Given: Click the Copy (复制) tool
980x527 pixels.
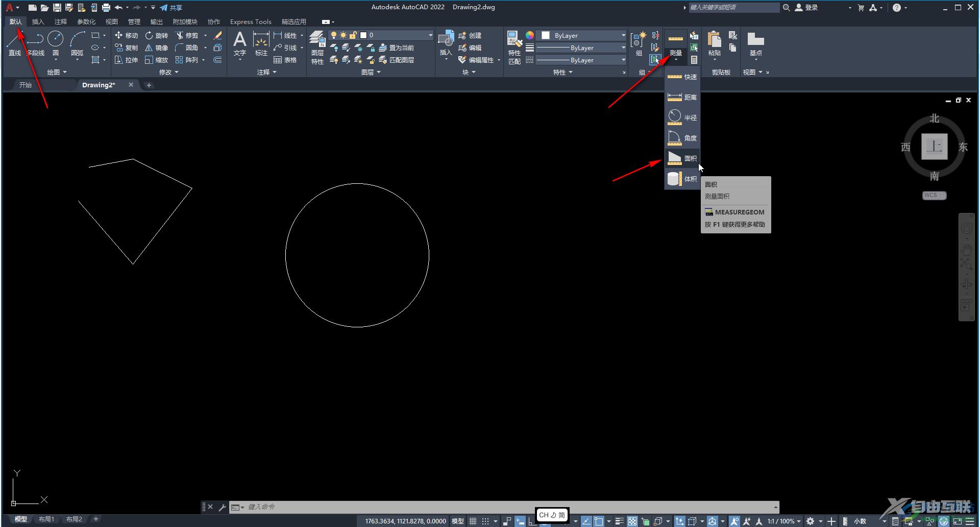Looking at the screenshot, I should (127, 47).
